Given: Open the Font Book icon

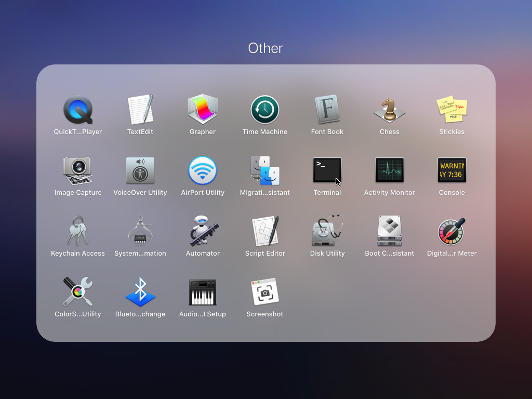Looking at the screenshot, I should click(x=327, y=109).
